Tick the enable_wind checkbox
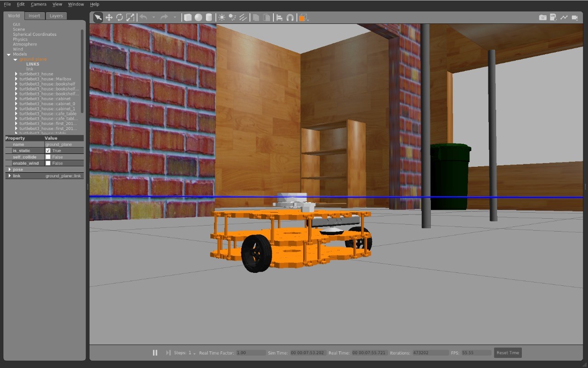 tap(48, 163)
